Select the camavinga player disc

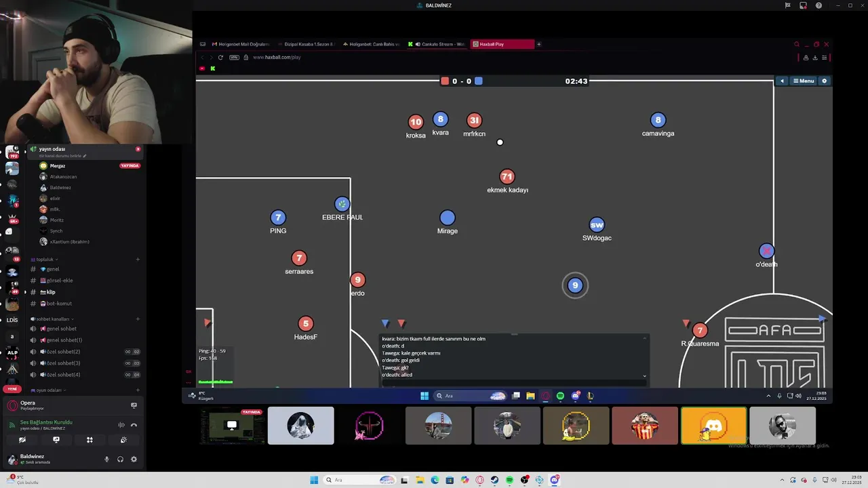(x=657, y=120)
